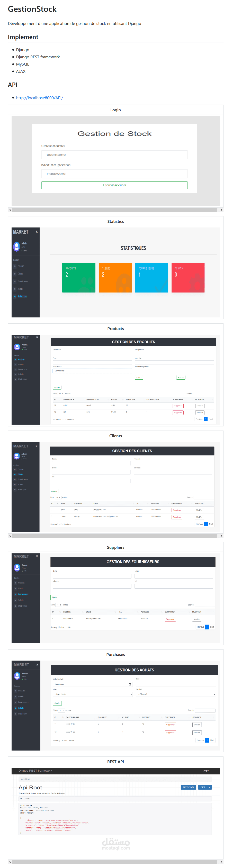
Task: Click Admin avatar in Clients sidebar
Action: [16, 456]
